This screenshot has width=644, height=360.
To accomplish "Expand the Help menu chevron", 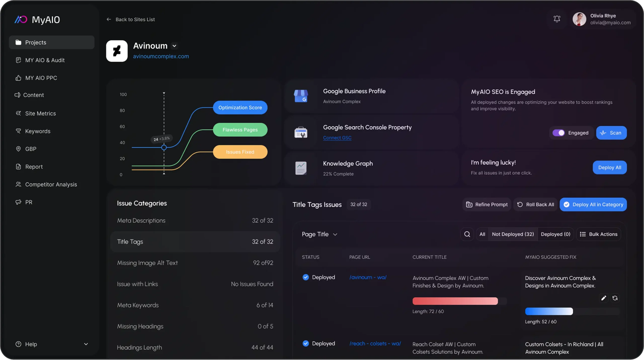I will (86, 344).
